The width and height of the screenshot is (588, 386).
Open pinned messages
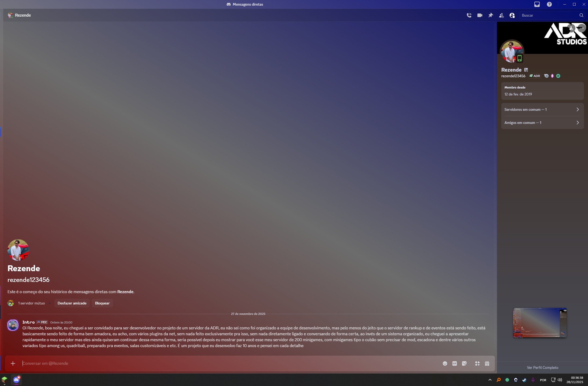point(491,15)
